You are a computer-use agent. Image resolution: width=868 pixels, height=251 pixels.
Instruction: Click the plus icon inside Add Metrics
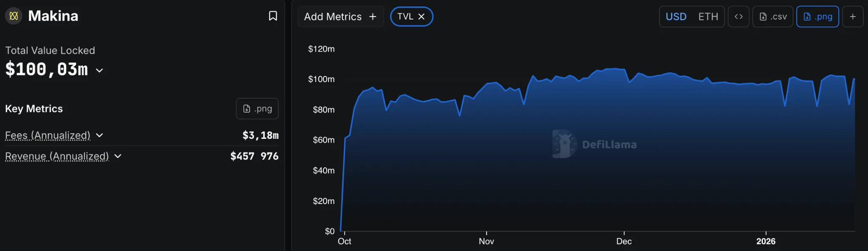(373, 17)
